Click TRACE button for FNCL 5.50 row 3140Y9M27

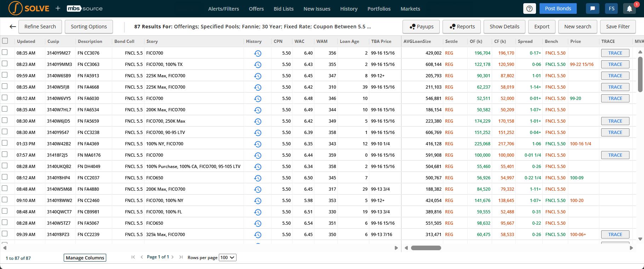pos(615,53)
